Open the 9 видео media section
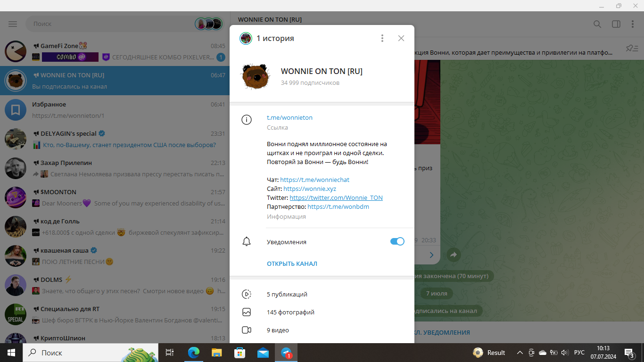This screenshot has height=362, width=644. [x=322, y=330]
